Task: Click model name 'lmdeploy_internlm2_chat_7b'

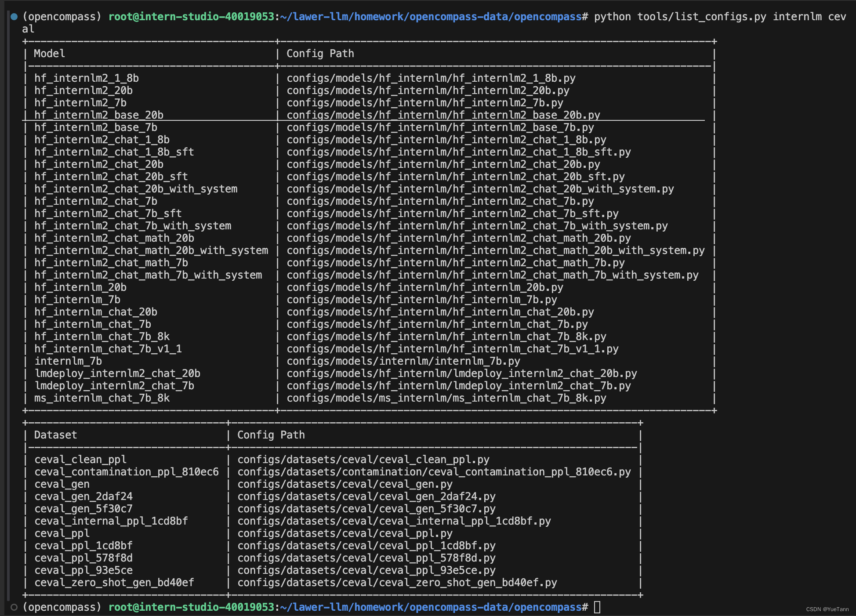Action: click(x=114, y=386)
